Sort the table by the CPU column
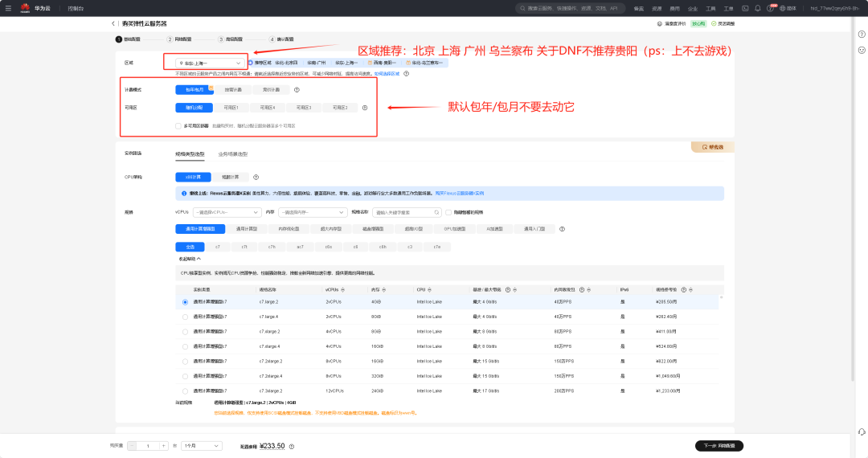Screen dimensions: 868x458 click(x=429, y=290)
